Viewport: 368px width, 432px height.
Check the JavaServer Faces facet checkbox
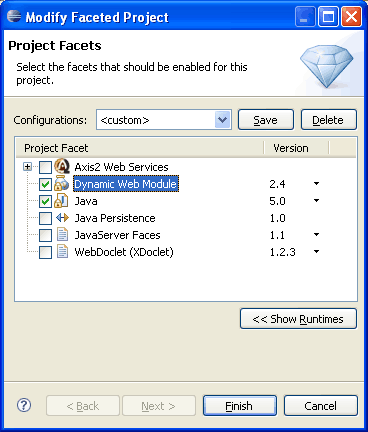click(x=45, y=235)
